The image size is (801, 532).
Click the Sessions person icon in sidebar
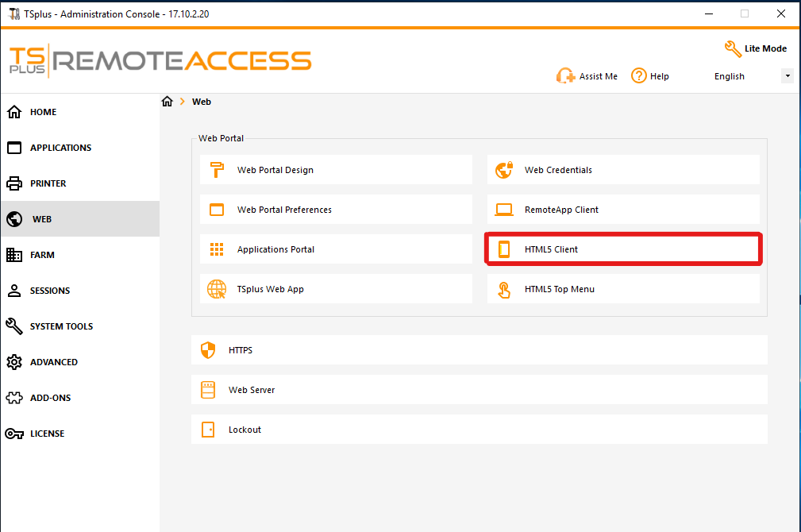pyautogui.click(x=14, y=291)
